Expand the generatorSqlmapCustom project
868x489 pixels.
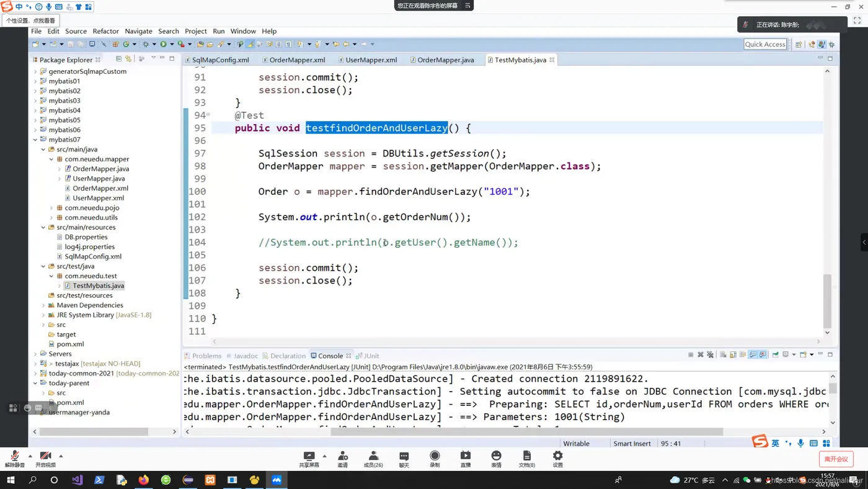35,71
